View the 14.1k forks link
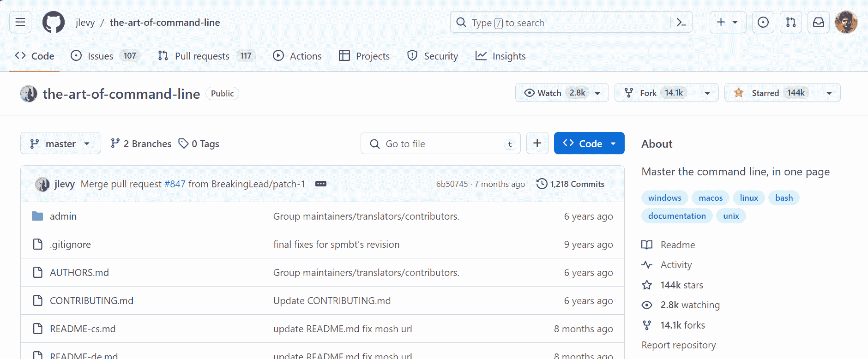The image size is (868, 359). click(674, 325)
